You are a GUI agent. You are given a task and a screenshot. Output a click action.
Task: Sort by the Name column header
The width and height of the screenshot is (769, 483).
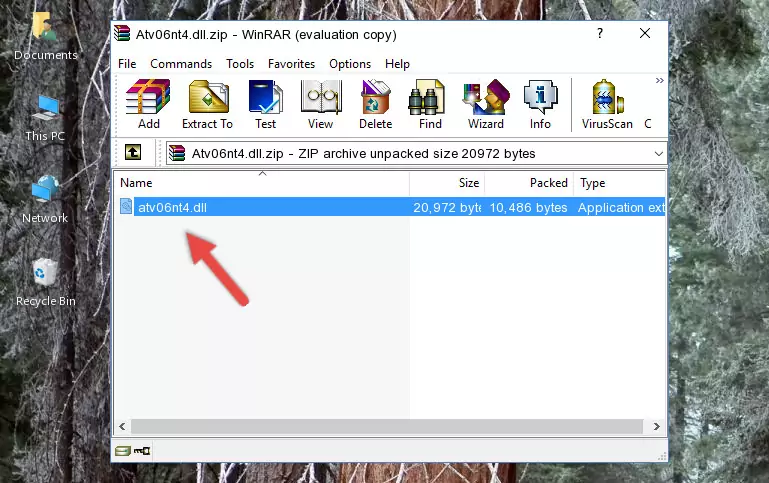coord(262,183)
